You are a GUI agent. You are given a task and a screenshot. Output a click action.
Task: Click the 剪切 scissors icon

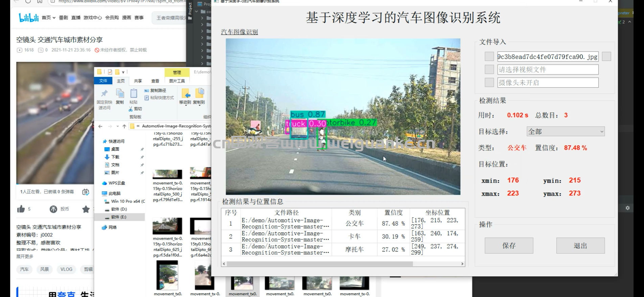(131, 109)
